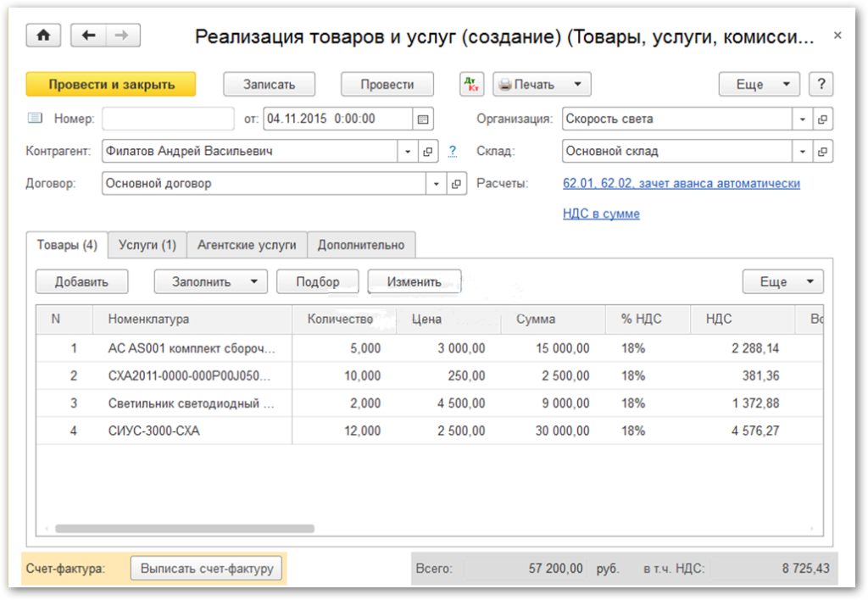
Task: Click the forward arrow navigation button
Action: pos(122,35)
